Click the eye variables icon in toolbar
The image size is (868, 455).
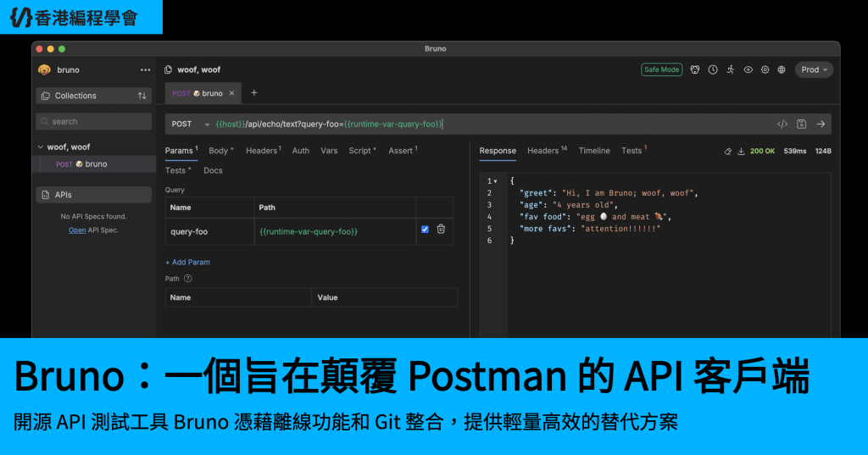pos(748,69)
